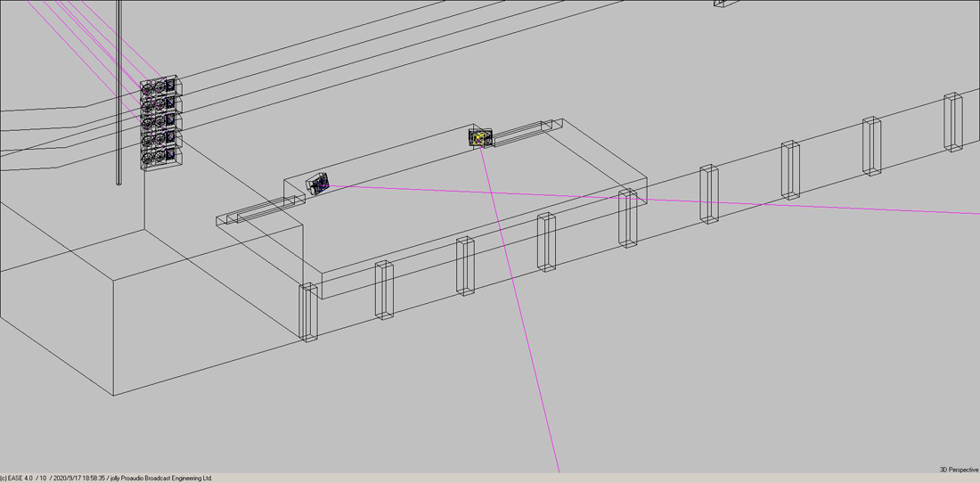Pick the third pillar from the left
The height and width of the screenshot is (483, 980).
pyautogui.click(x=464, y=266)
